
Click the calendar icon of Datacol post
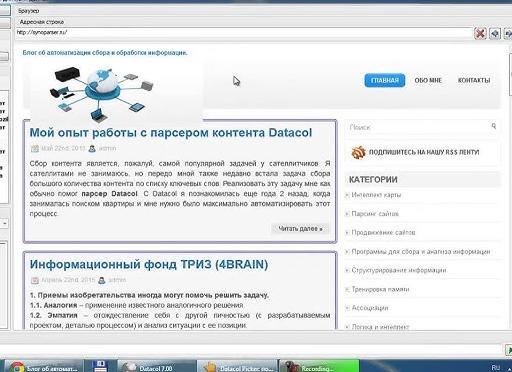click(x=35, y=149)
